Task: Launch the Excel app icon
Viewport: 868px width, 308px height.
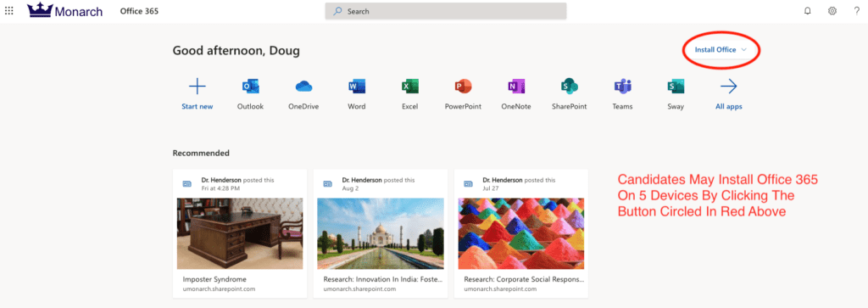Action: [x=409, y=87]
